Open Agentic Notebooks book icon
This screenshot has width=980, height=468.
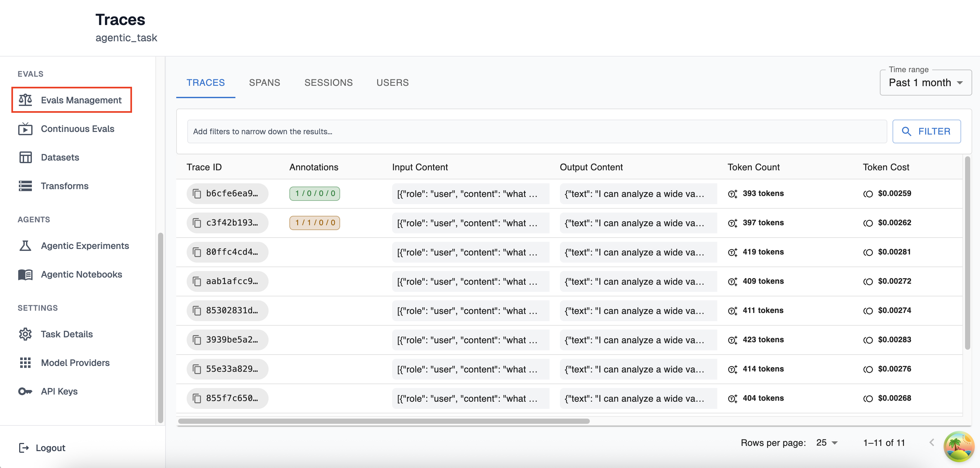25,275
